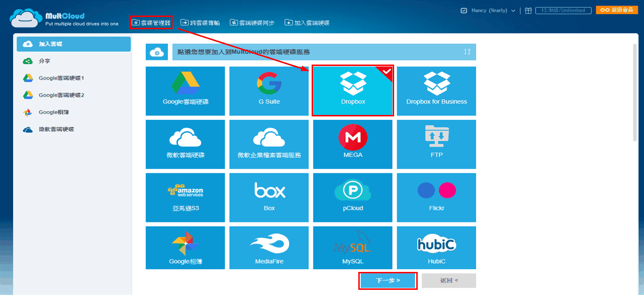Click the 返回 button

pos(449,280)
